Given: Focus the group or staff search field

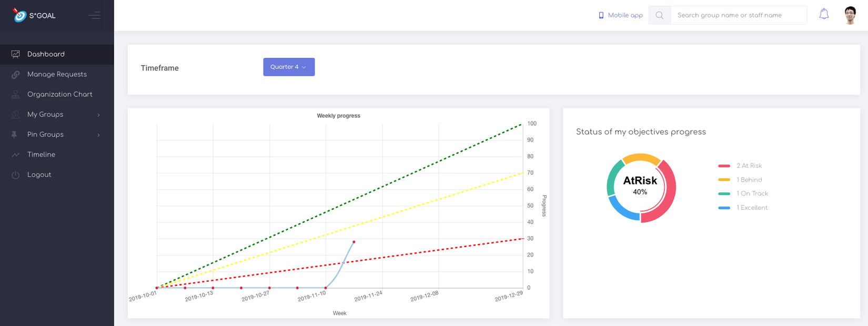Looking at the screenshot, I should point(738,15).
